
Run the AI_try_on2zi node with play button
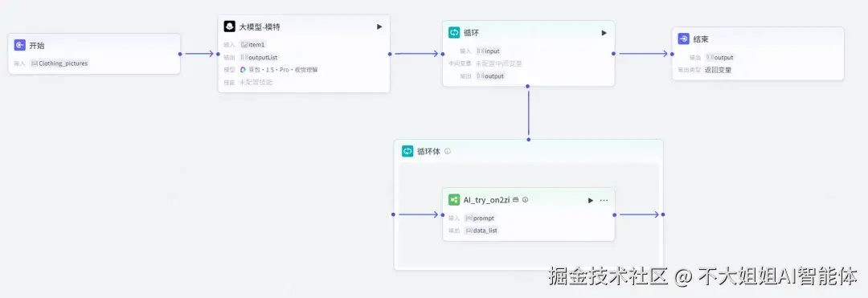[591, 200]
